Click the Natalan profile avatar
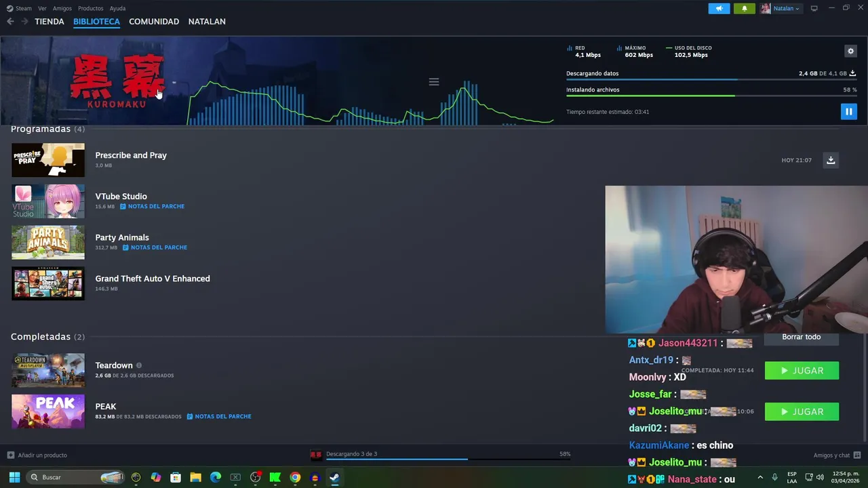Screen dimensions: 868x488 766,8
